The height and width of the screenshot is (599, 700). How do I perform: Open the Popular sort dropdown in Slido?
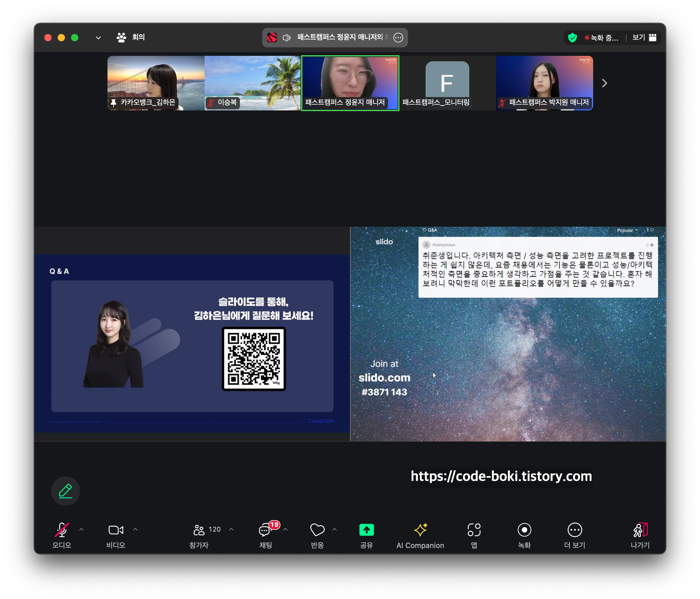coord(627,230)
